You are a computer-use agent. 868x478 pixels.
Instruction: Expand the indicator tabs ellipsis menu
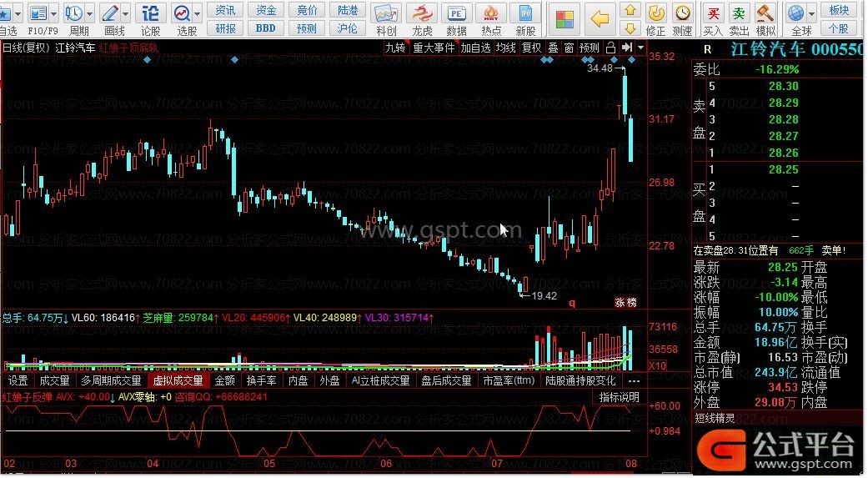(634, 380)
